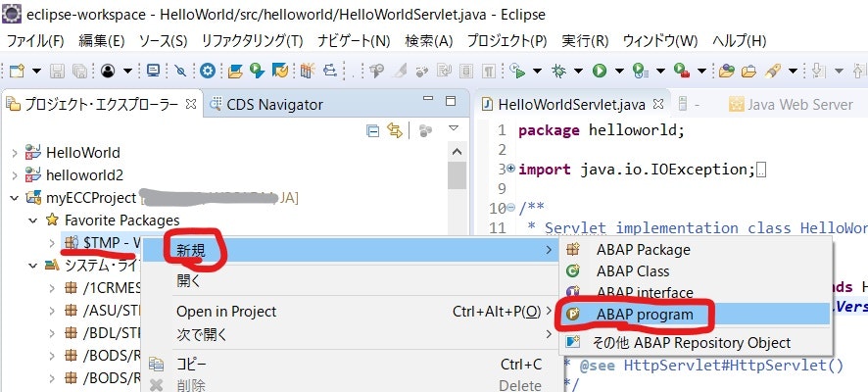Image resolution: width=868 pixels, height=392 pixels.
Task: Click the New wizard toolbar icon
Action: coord(18,71)
